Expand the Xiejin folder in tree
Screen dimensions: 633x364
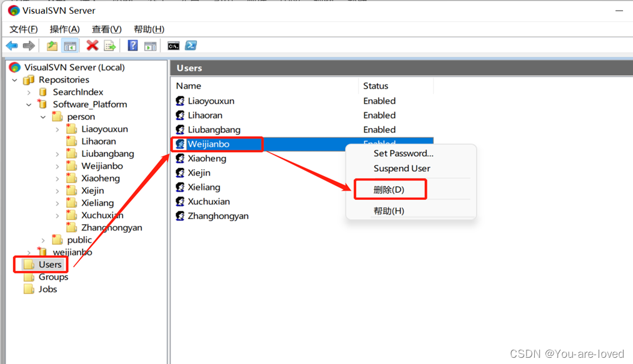[57, 191]
